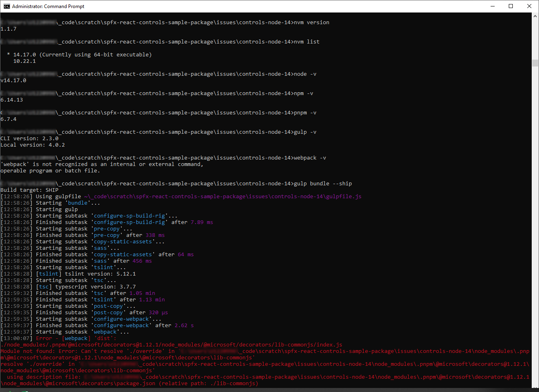Click the minimize window button
The image size is (539, 392).
(493, 6)
